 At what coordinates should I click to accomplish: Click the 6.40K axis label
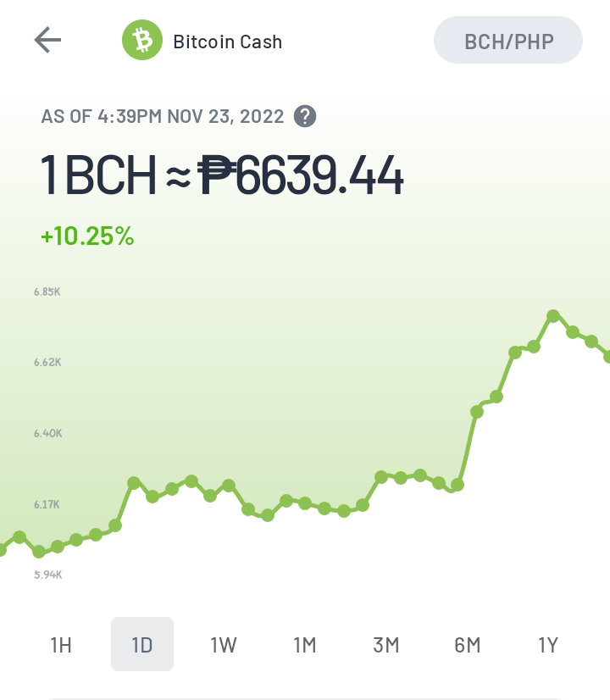coord(48,434)
